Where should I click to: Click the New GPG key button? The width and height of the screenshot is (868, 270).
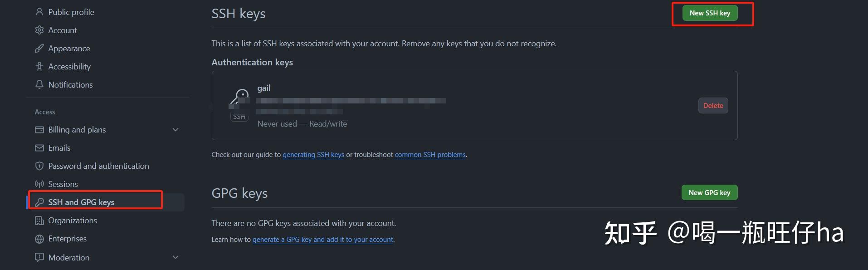pyautogui.click(x=709, y=192)
